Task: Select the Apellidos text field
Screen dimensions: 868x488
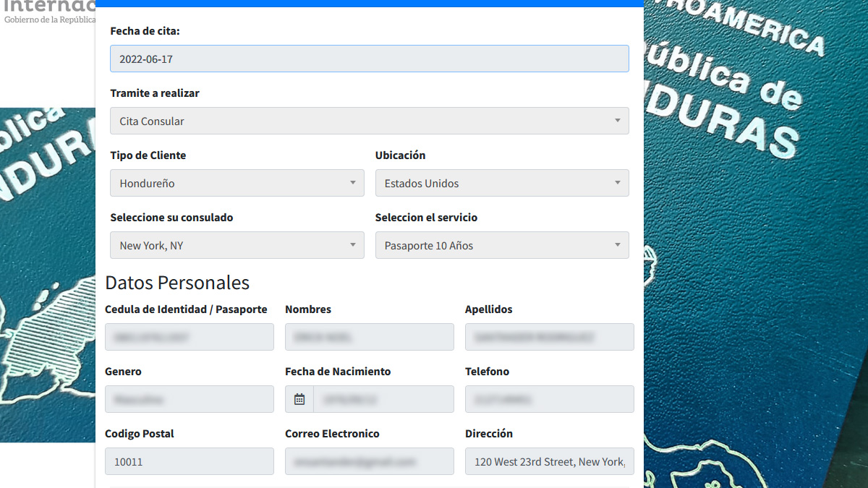Action: click(x=549, y=337)
